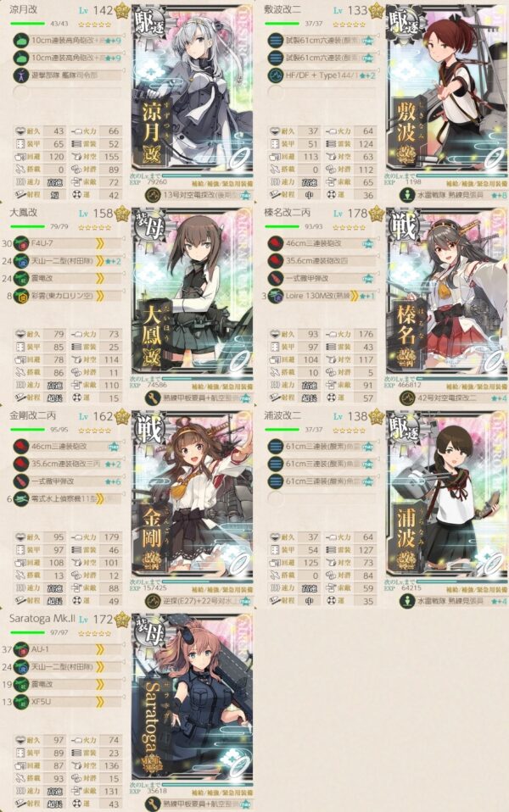Select the 一式徹甲弾改 shell icon on Kongou
509x812 pixels.
(x=20, y=481)
